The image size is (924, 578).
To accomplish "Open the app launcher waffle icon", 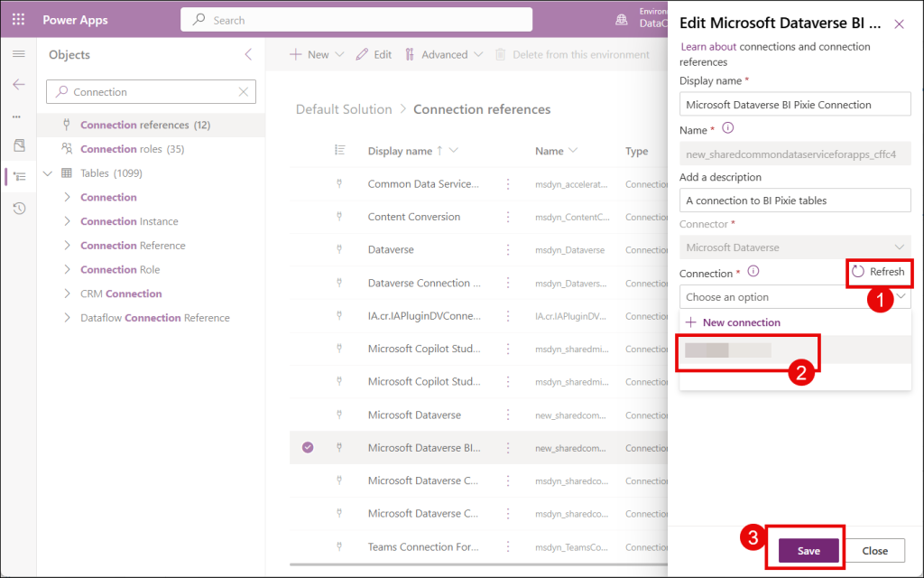I will pyautogui.click(x=18, y=19).
